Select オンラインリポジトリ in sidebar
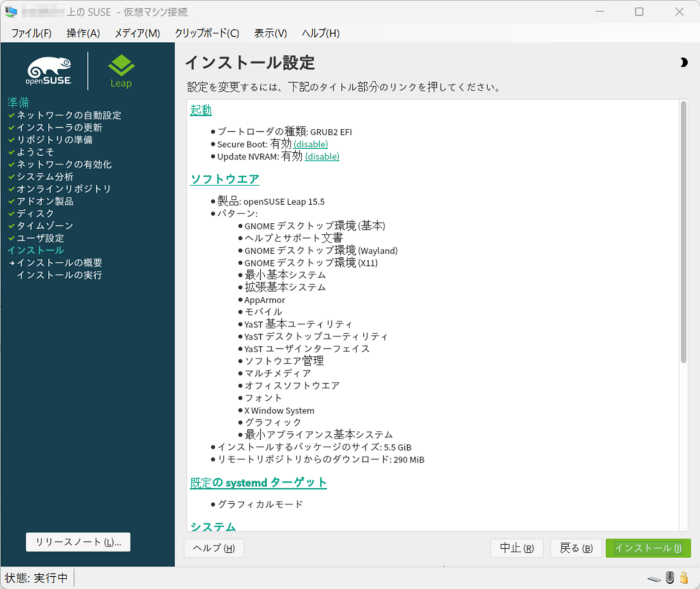The width and height of the screenshot is (700, 589). [x=64, y=189]
